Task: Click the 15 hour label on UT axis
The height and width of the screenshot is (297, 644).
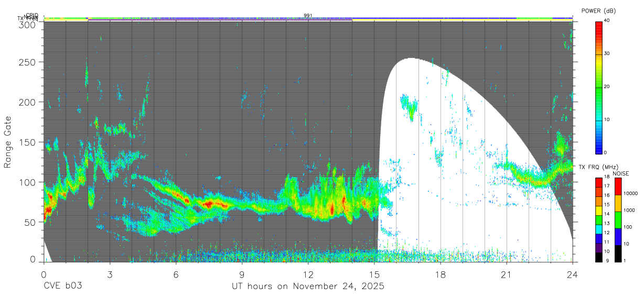Action: [374, 274]
